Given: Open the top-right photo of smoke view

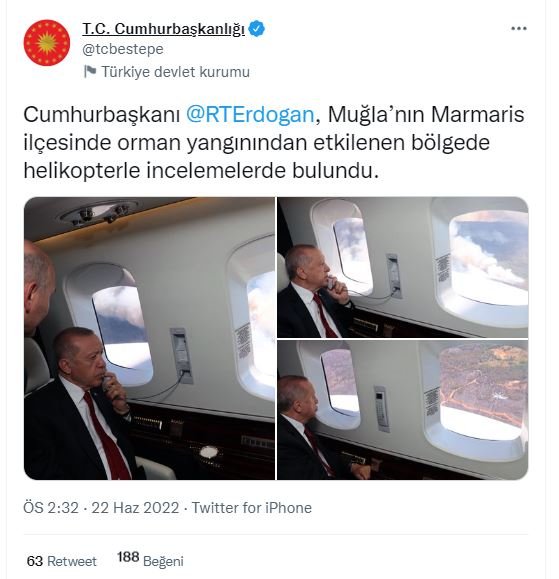Looking at the screenshot, I should 402,267.
